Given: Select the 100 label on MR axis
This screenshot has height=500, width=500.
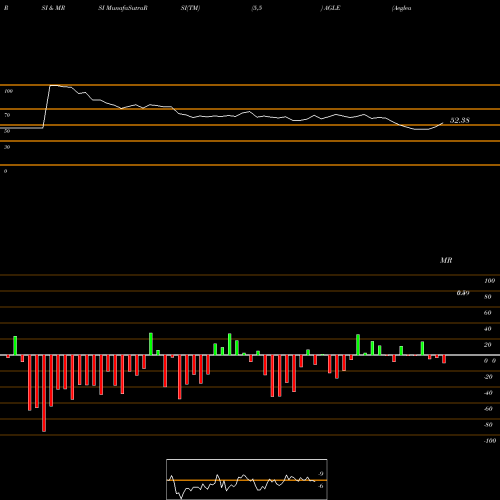Looking at the screenshot, I should [x=489, y=281].
